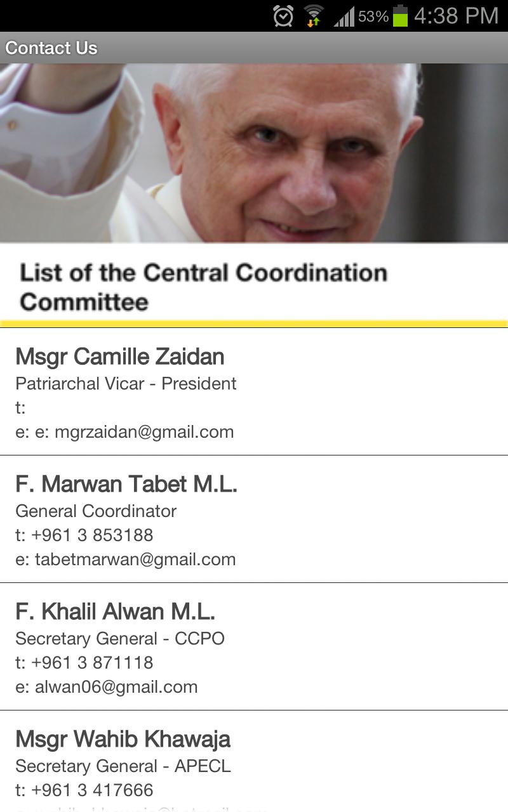
Task: Tap the header portrait photo banner
Action: point(254,152)
